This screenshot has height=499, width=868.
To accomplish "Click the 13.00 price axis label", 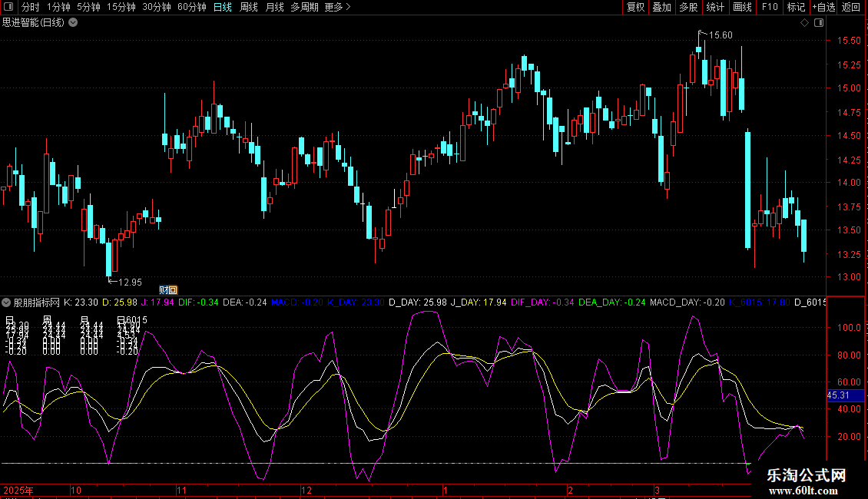I will 849,277.
